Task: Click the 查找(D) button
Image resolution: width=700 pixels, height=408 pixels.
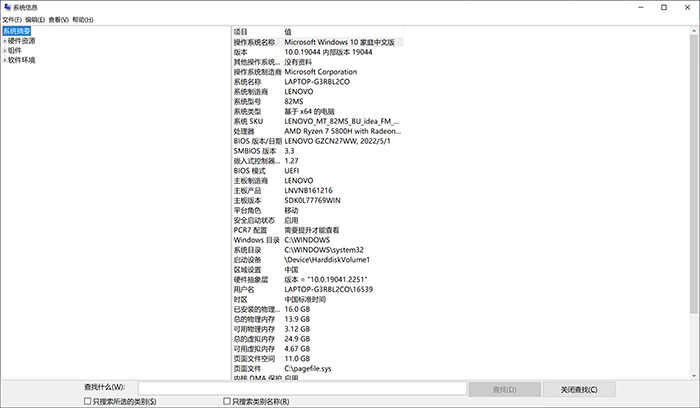Action: [505, 388]
